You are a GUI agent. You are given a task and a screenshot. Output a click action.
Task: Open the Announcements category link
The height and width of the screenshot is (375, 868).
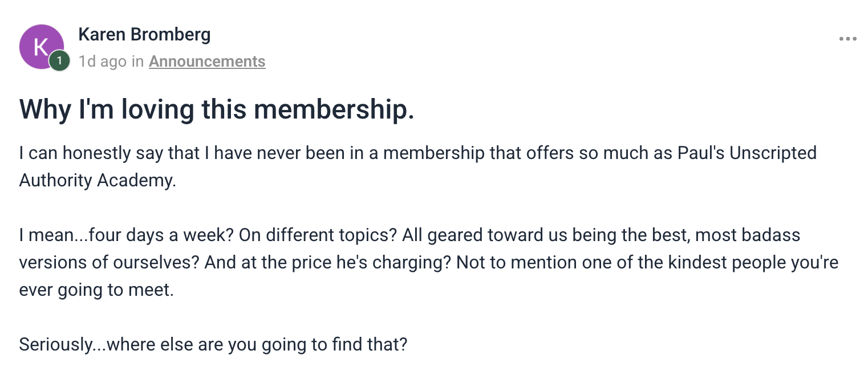click(x=207, y=62)
